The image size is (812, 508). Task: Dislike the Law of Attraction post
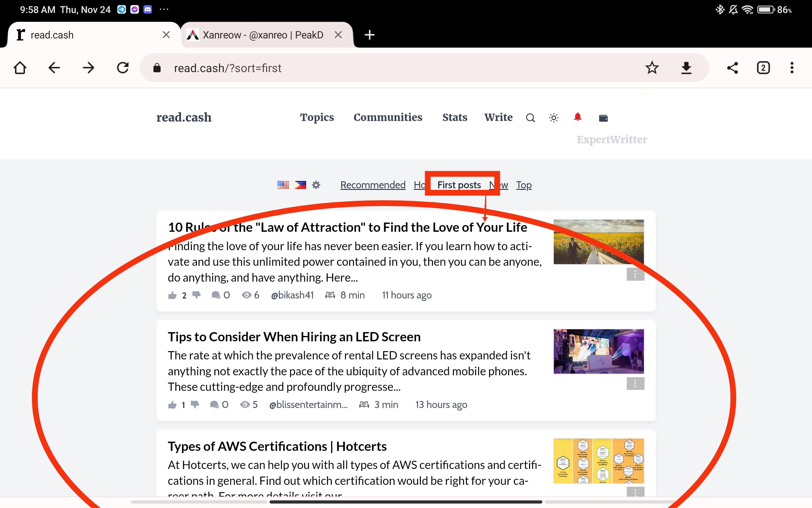tap(196, 295)
